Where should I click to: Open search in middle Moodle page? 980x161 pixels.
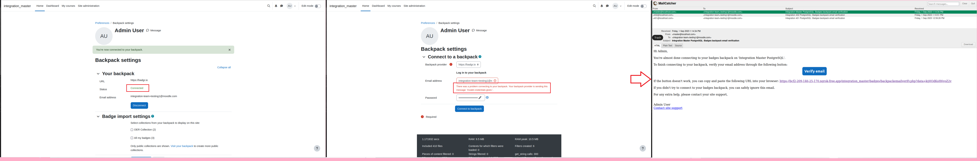[x=594, y=6]
